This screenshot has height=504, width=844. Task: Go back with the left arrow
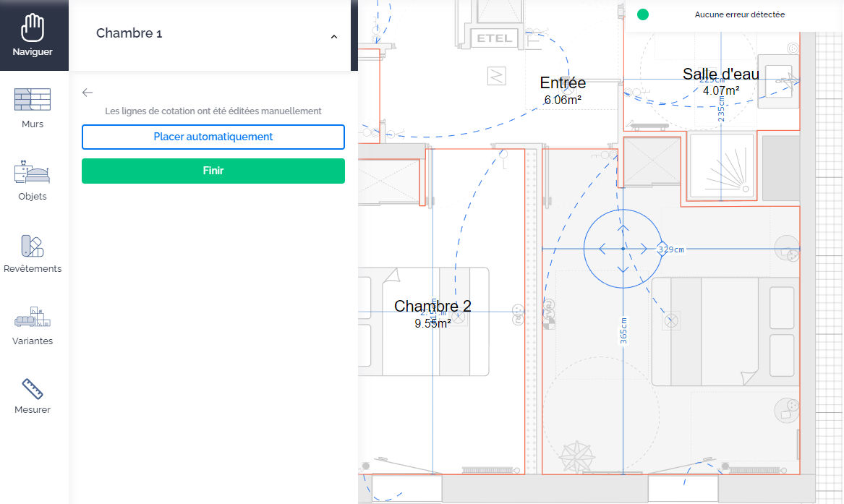tap(88, 93)
